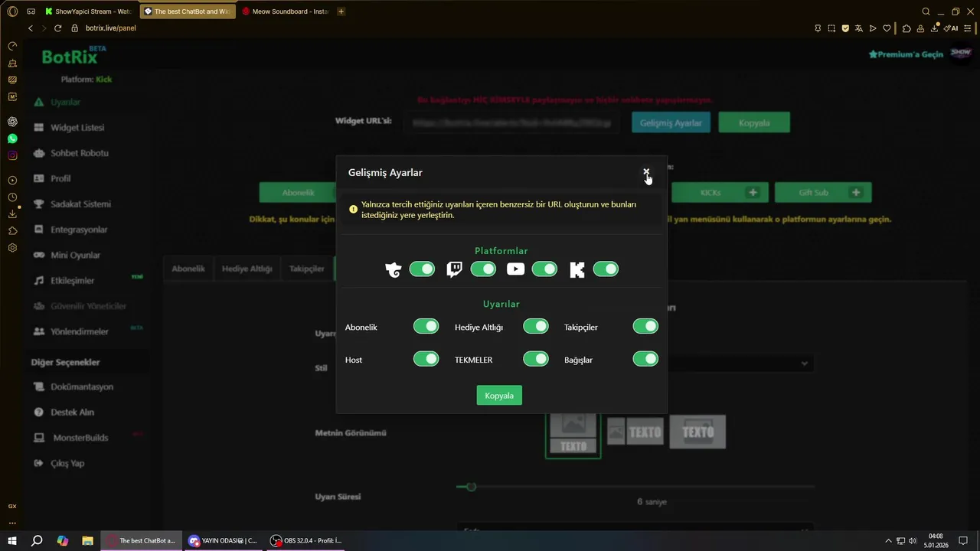Click the Çıkış Yap logout icon

tap(38, 463)
